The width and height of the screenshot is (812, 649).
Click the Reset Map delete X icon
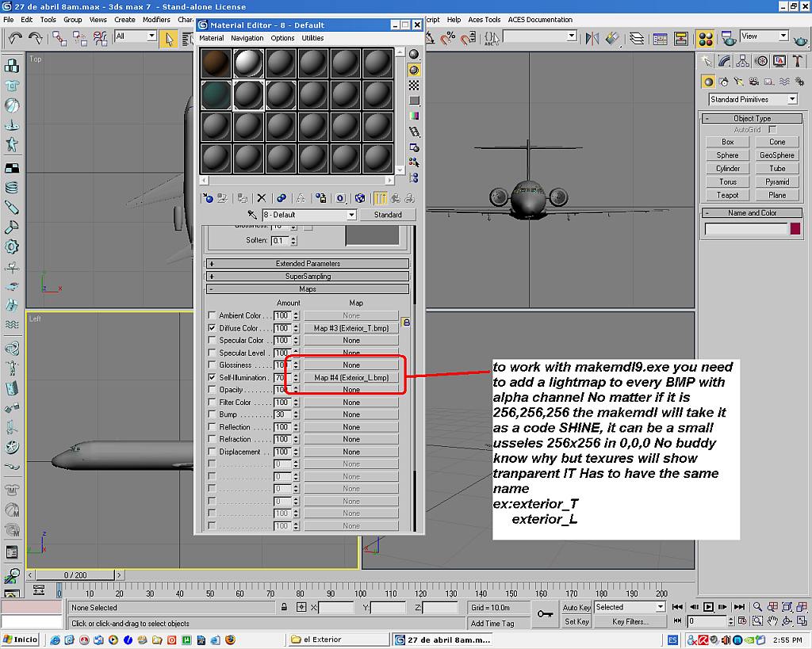click(261, 198)
